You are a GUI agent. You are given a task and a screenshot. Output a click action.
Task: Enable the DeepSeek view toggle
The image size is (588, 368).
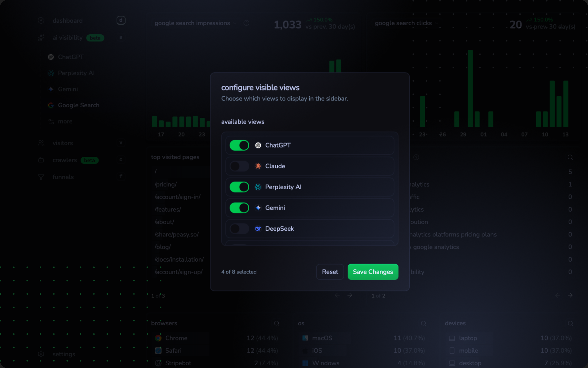click(x=239, y=229)
